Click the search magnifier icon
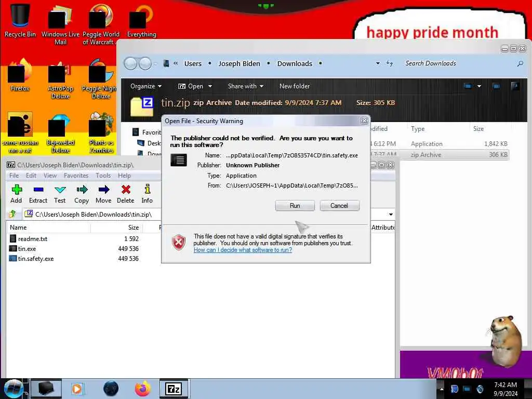This screenshot has height=399, width=532. 520,63
